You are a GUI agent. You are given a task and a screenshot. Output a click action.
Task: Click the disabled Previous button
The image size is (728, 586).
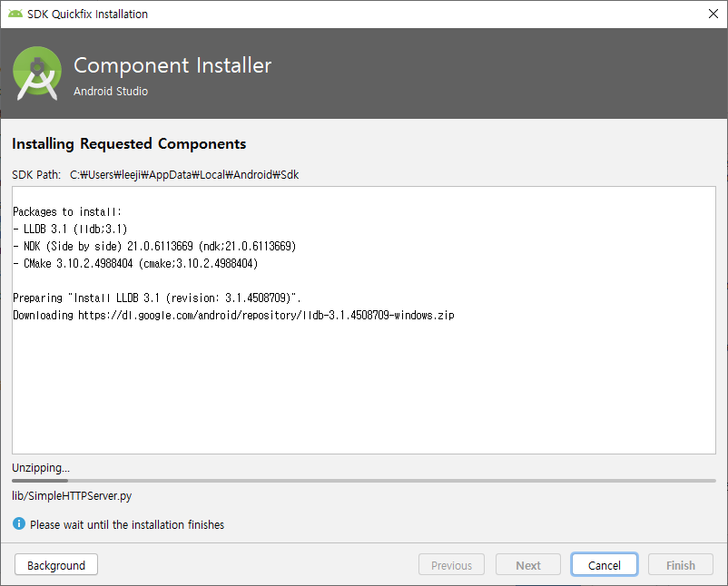click(451, 565)
